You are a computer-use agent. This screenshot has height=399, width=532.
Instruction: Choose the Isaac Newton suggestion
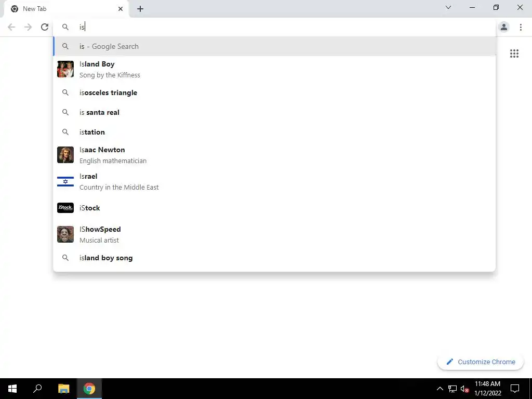274,155
